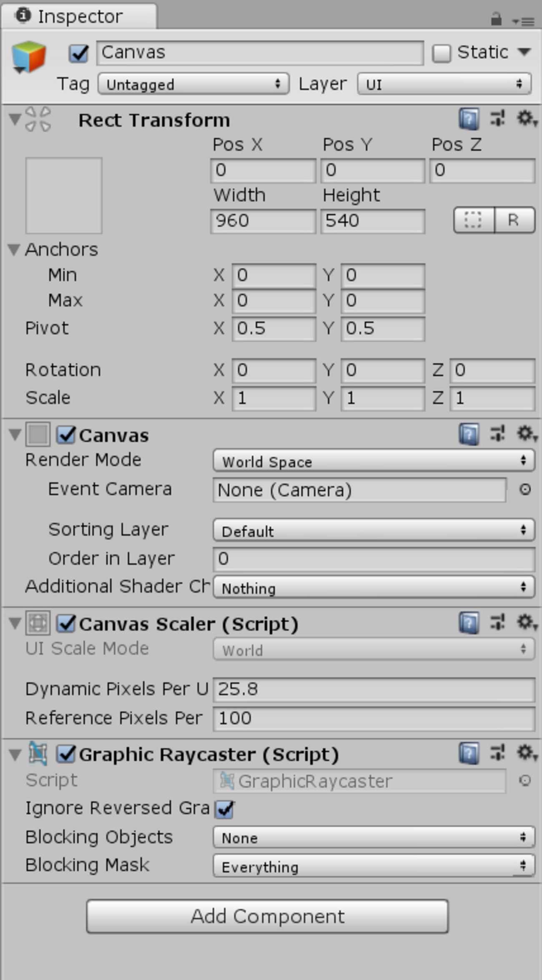This screenshot has height=980, width=542.
Task: Click the Inspector lock icon
Action: (496, 19)
